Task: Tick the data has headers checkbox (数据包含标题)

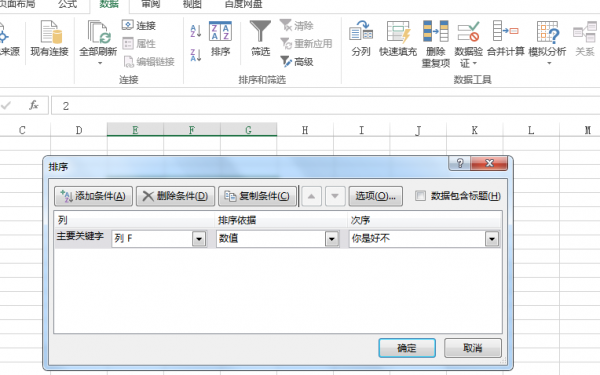Action: pyautogui.click(x=420, y=196)
